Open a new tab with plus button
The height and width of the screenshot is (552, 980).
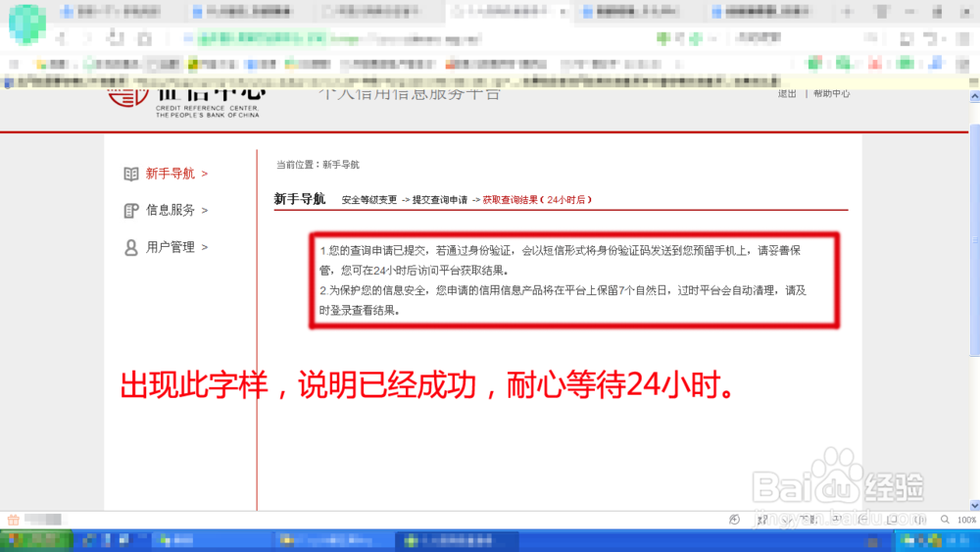[848, 11]
